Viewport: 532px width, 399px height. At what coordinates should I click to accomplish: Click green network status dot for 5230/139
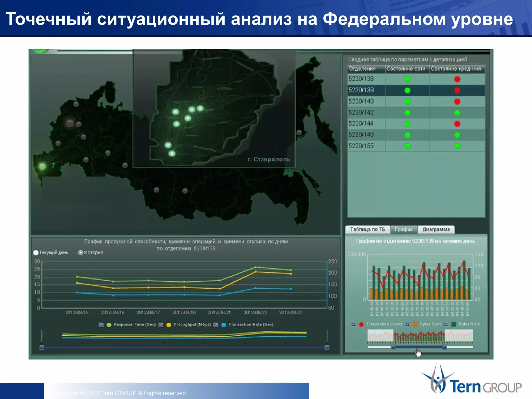[407, 90]
